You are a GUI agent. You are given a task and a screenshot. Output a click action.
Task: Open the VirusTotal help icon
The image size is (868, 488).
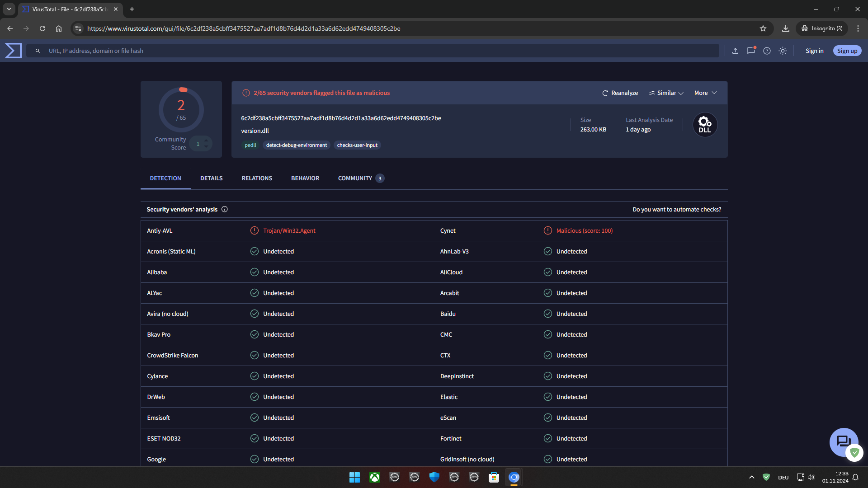click(x=767, y=51)
